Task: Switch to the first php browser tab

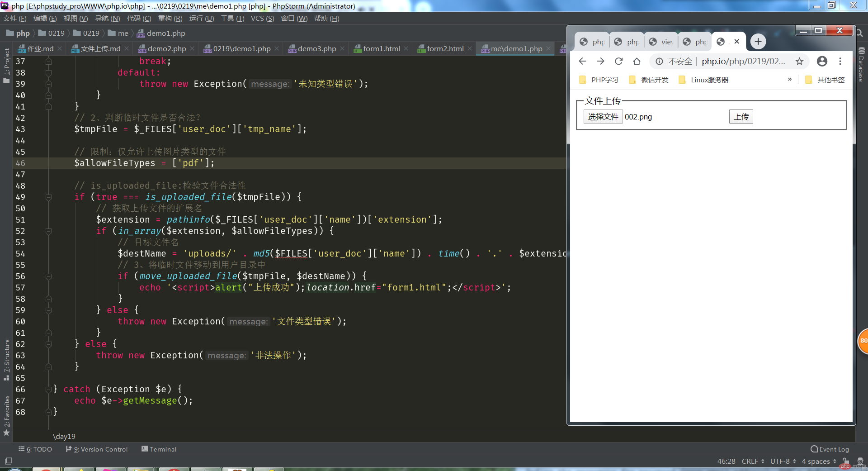Action: [592, 42]
